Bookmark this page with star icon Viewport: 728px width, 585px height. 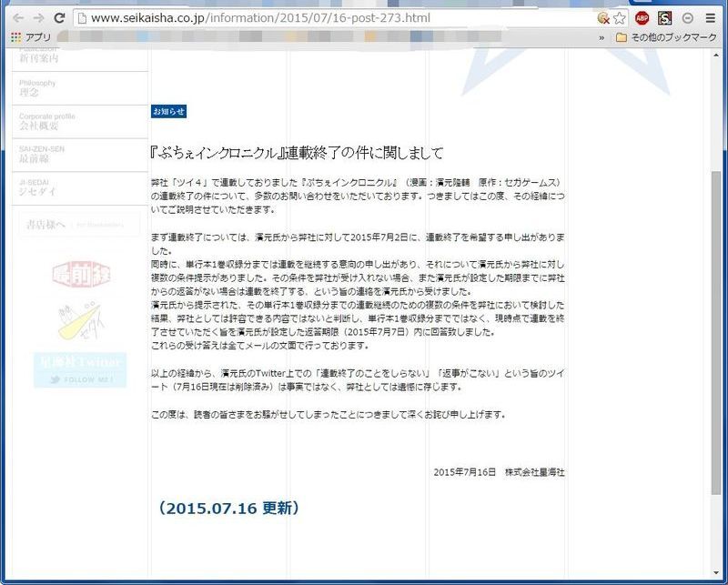(x=620, y=18)
